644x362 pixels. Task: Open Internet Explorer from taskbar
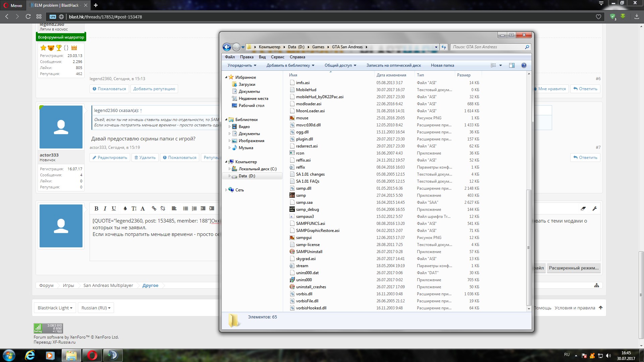tap(30, 355)
